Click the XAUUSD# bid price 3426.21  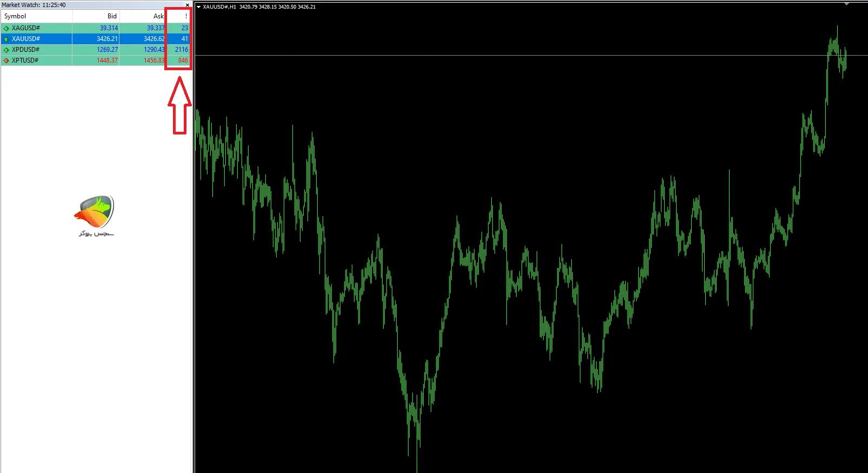(x=107, y=39)
